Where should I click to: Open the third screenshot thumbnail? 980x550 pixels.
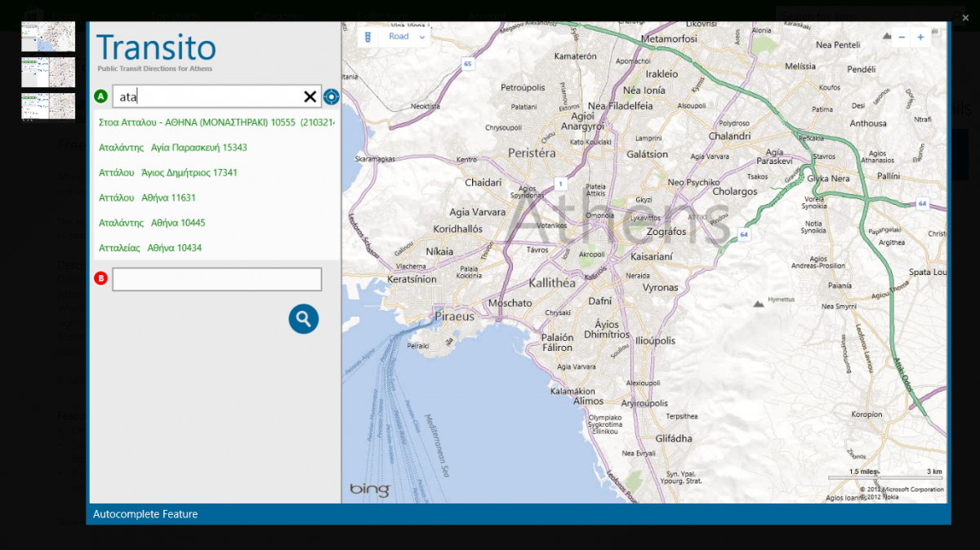pos(48,108)
